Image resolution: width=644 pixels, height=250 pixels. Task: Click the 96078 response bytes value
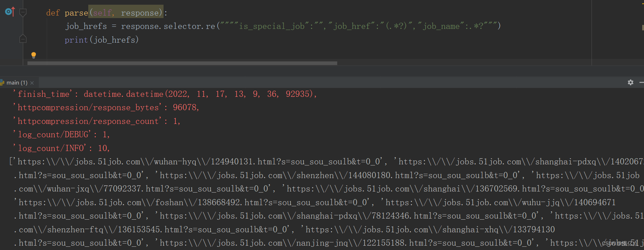(185, 108)
